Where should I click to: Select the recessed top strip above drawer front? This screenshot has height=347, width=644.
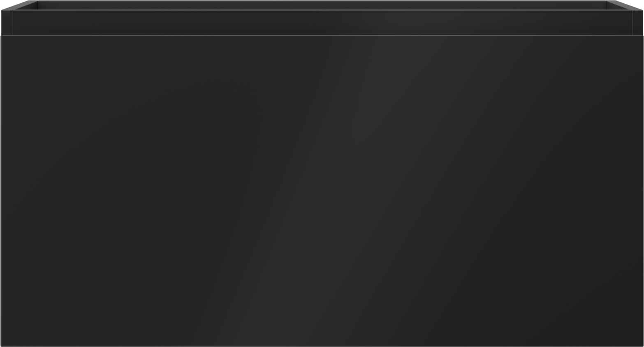[322, 23]
